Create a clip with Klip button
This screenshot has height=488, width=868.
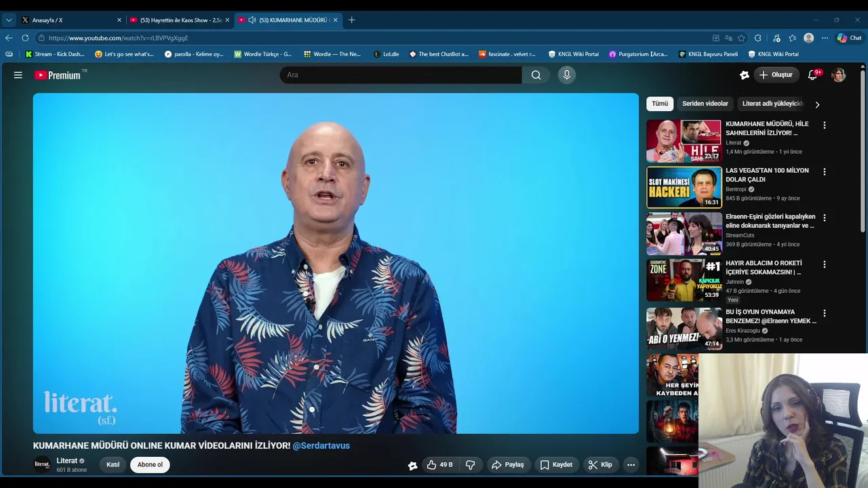(600, 464)
